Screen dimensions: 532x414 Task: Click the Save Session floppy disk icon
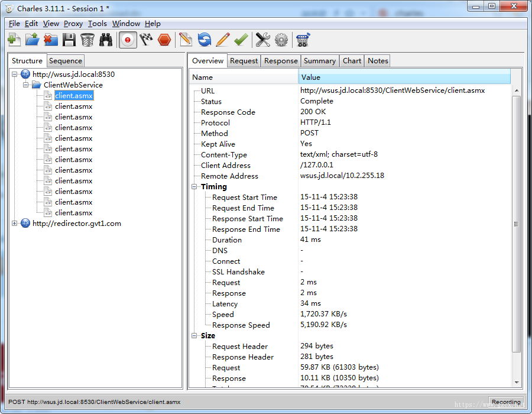[69, 40]
